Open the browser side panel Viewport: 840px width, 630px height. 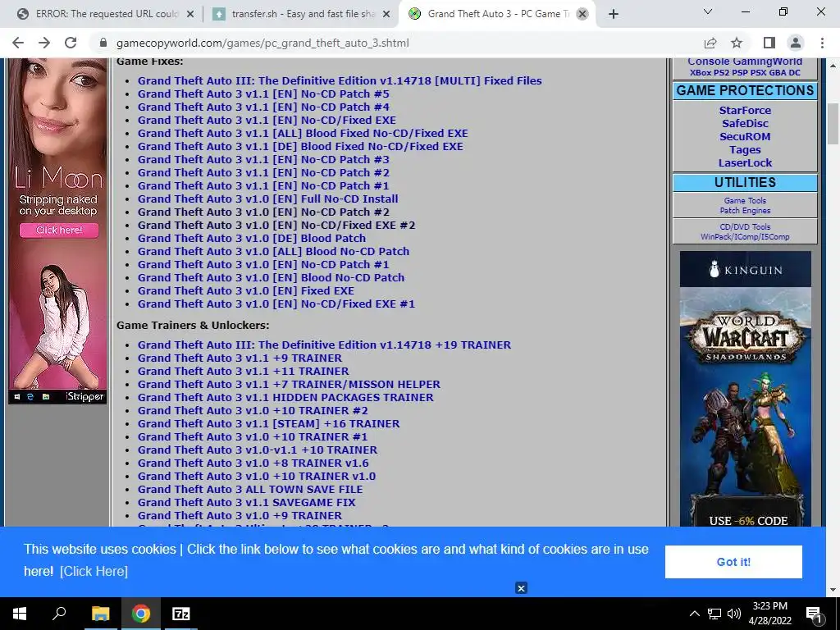(769, 43)
